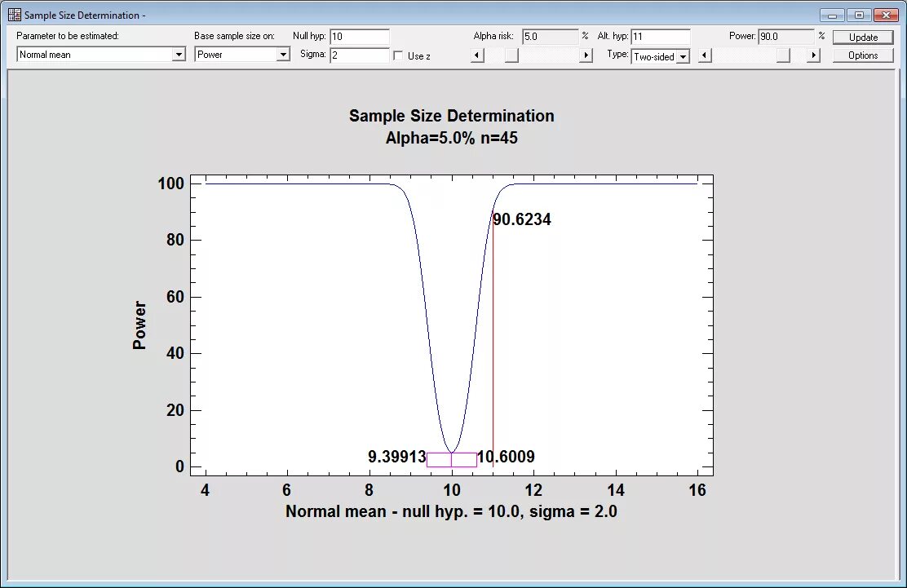Viewport: 907px width, 588px height.
Task: Open the Parameter to be estimated dropdown
Action: coord(179,55)
